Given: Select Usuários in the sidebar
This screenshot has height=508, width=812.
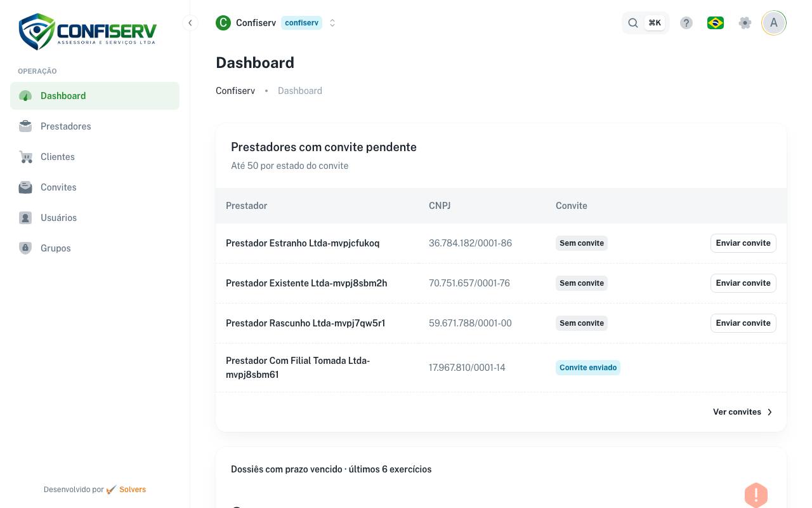Looking at the screenshot, I should point(95,218).
